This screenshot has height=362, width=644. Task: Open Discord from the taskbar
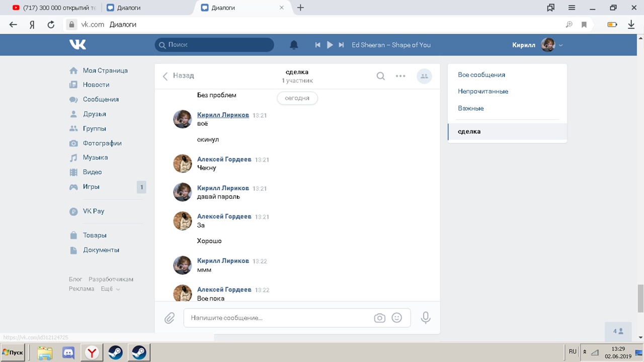click(x=68, y=353)
